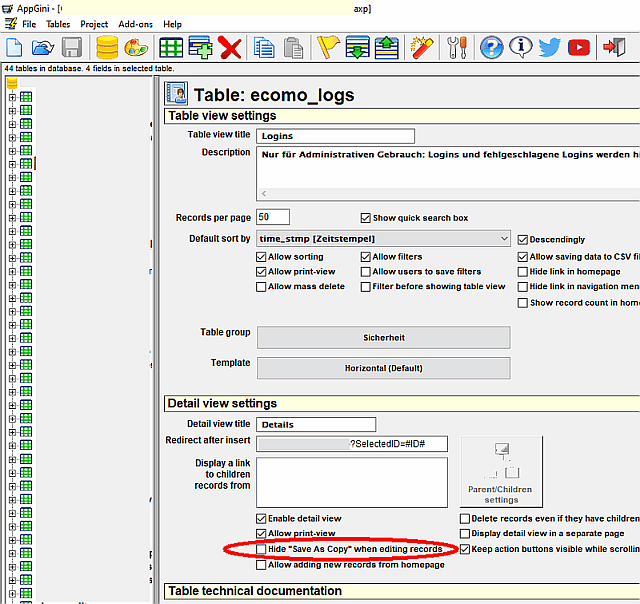Move item down using green down-arrow icon

coord(357,47)
